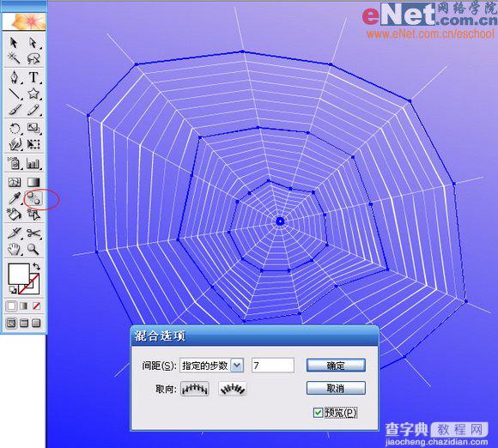This screenshot has width=498, height=448.
Task: Select the Pen tool
Action: tap(15, 77)
